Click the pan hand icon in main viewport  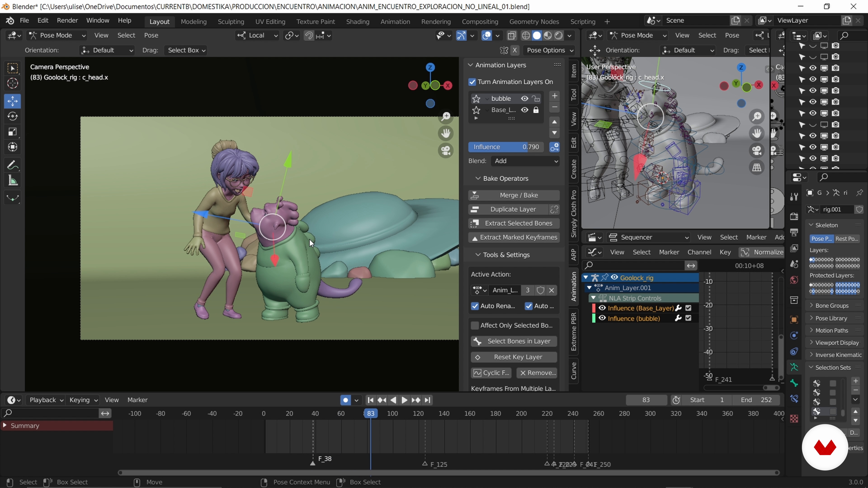(x=446, y=133)
